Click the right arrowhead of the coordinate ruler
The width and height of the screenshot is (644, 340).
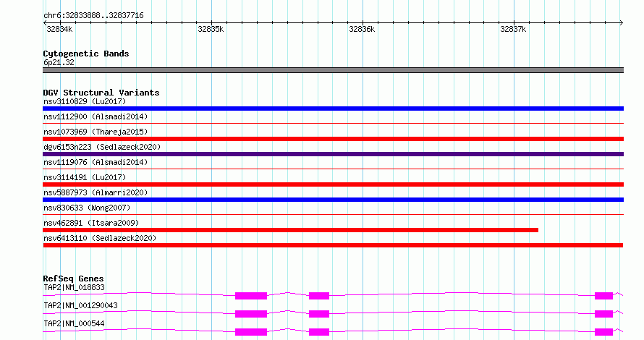coord(622,22)
